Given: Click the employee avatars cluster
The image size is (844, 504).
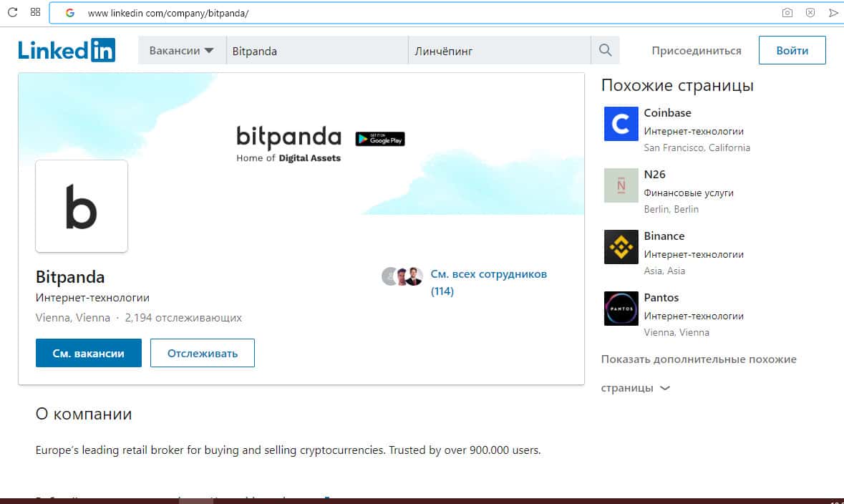Looking at the screenshot, I should (x=402, y=276).
